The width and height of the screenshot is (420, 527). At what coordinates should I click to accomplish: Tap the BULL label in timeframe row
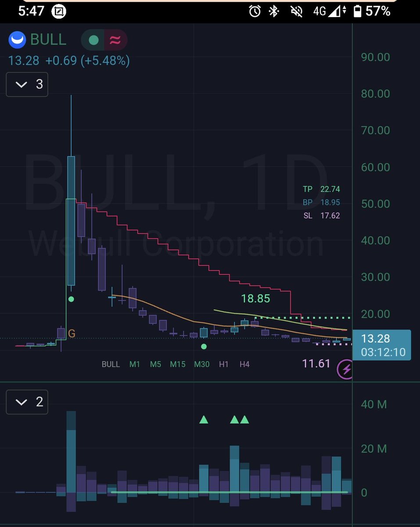coord(111,364)
